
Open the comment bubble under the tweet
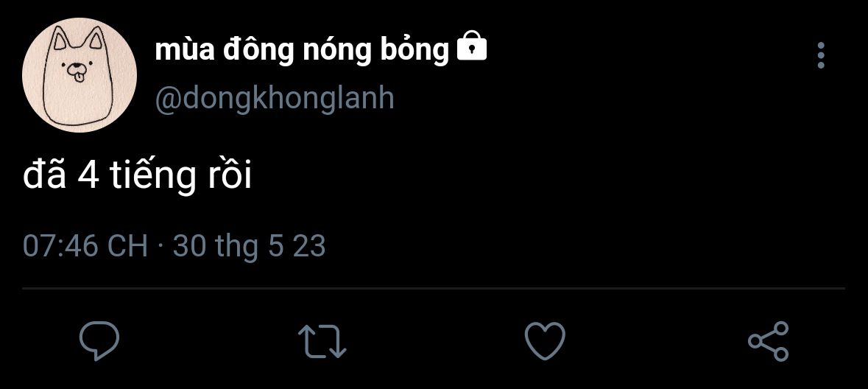[99, 341]
